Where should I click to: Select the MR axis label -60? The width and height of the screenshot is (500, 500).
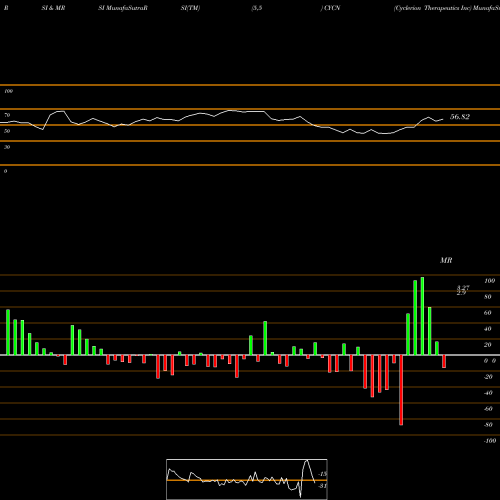pos(488,409)
